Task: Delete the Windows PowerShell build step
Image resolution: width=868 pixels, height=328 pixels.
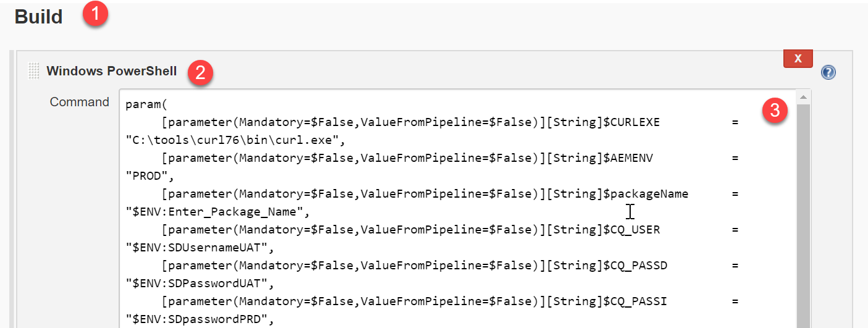Action: pos(798,59)
